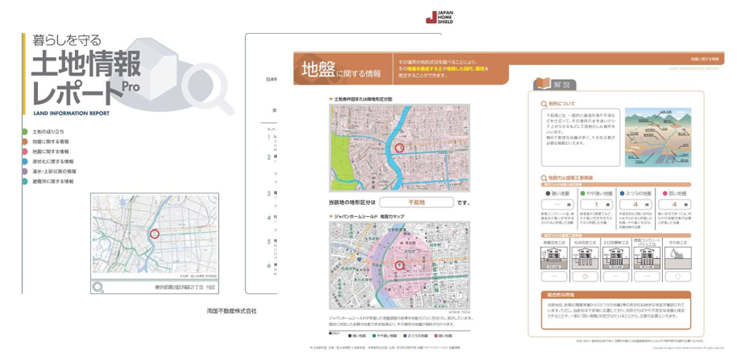Click the magnifier icon next to 地形について
Screen dimensions: 741x364
point(543,103)
